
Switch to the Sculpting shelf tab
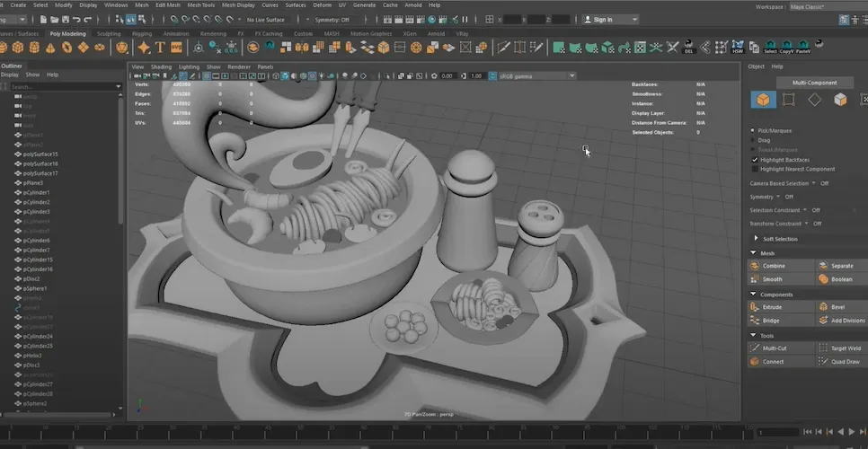[109, 34]
